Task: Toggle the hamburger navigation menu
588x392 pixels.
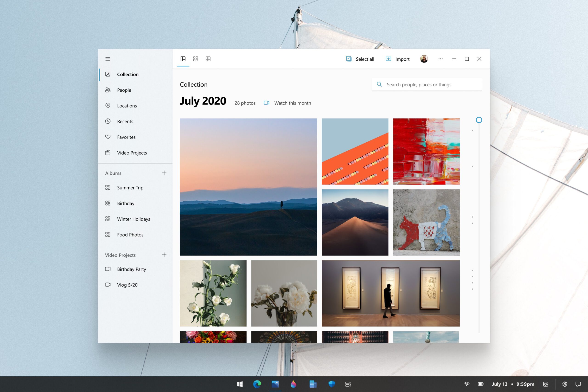Action: pos(108,59)
